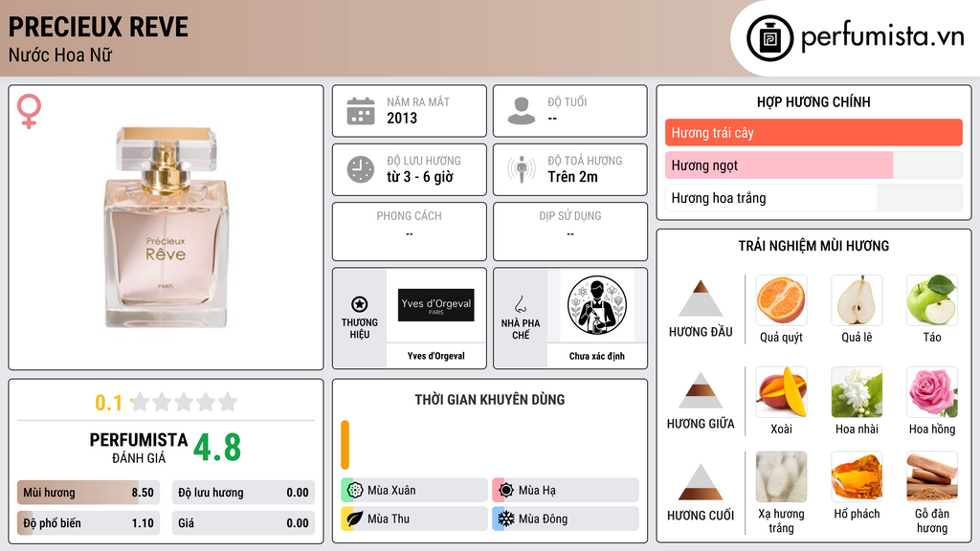Click the Hương đầu pyramid icon
Image resolution: width=980 pixels, height=551 pixels.
(x=701, y=298)
